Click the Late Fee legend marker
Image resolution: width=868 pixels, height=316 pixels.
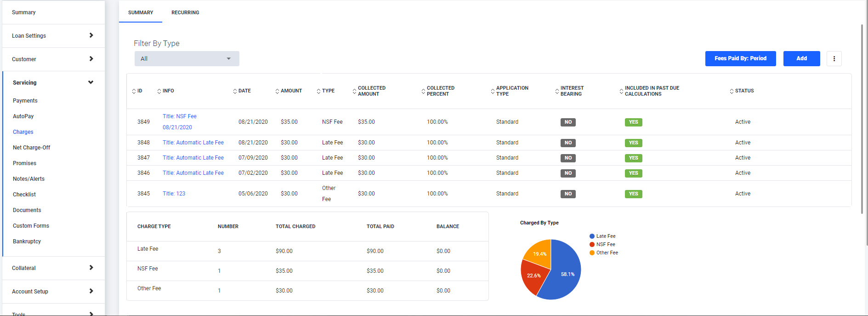click(592, 236)
